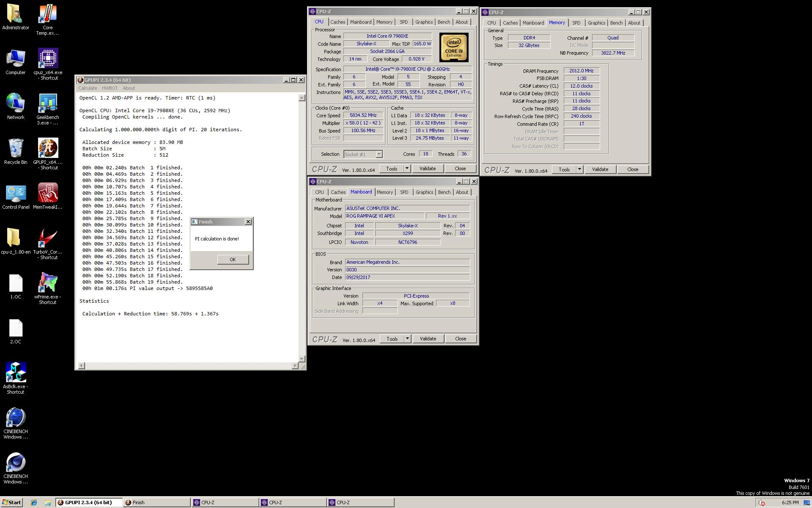Click GPUPI horizontal scrollbar right arrow
The width and height of the screenshot is (812, 508).
[295, 366]
